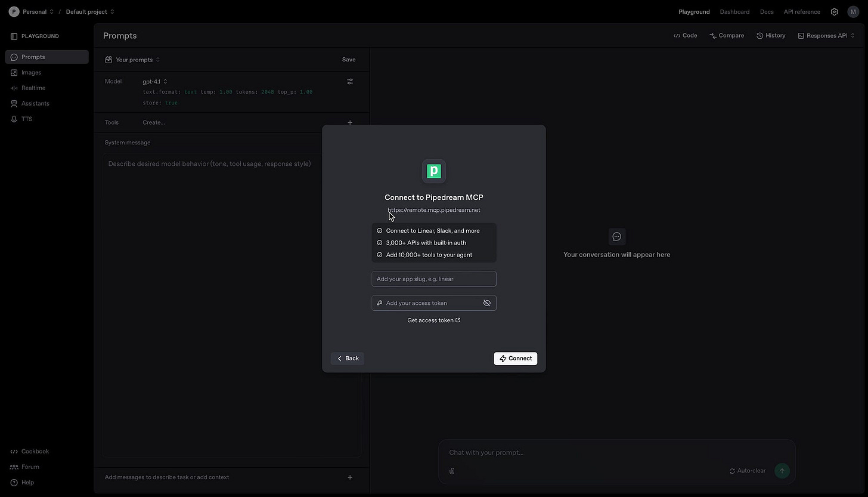
Task: Open Help in the sidebar
Action: point(22,483)
